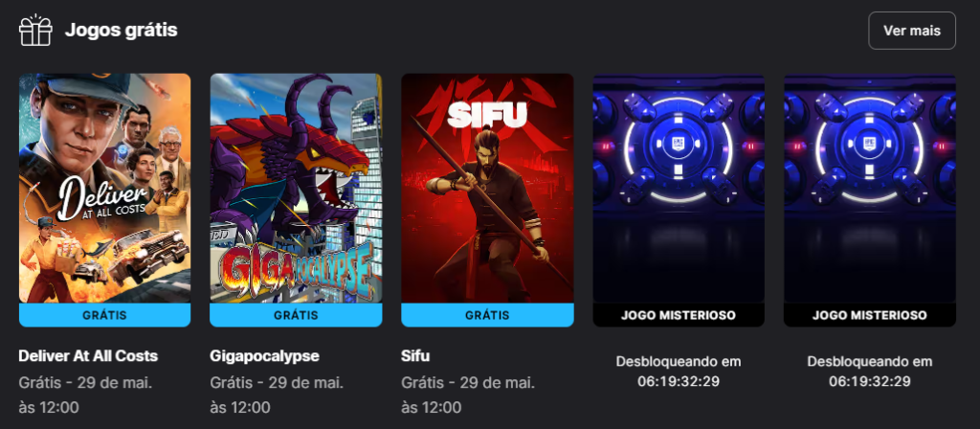This screenshot has width=980, height=429.
Task: Click the second JOGO MISTERIOSO label
Action: pyautogui.click(x=870, y=315)
